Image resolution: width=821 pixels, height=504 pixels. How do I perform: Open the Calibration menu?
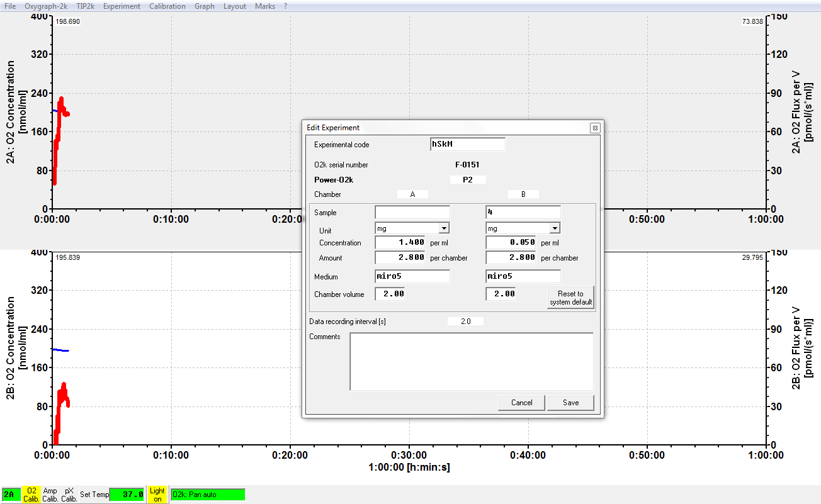[167, 6]
